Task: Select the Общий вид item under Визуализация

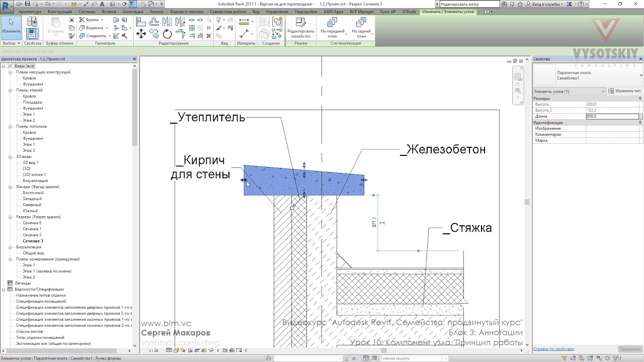Action: pyautogui.click(x=33, y=253)
